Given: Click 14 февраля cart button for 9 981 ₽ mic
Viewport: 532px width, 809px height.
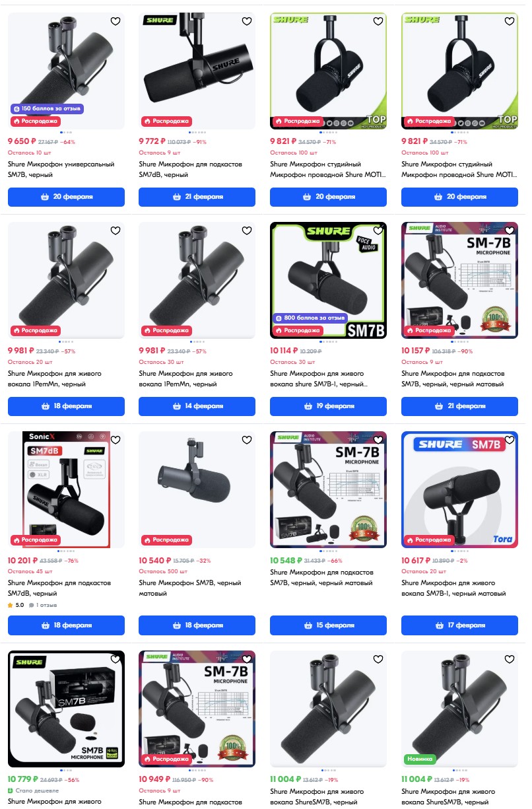Looking at the screenshot, I should (x=197, y=406).
